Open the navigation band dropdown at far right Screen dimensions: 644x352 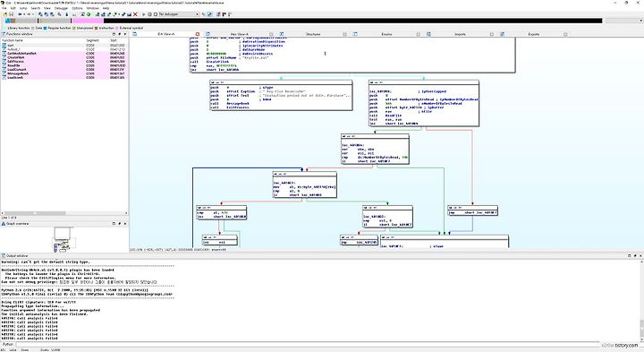pos(640,21)
